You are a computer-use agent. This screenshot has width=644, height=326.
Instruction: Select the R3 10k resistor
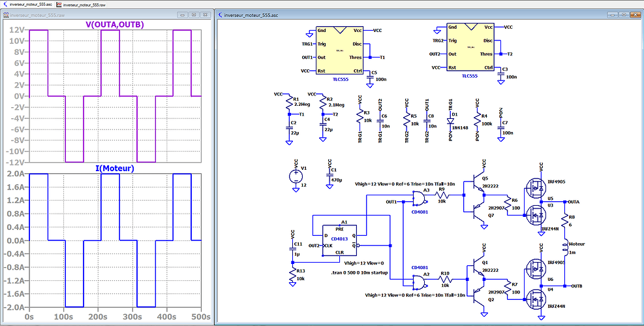pyautogui.click(x=360, y=117)
